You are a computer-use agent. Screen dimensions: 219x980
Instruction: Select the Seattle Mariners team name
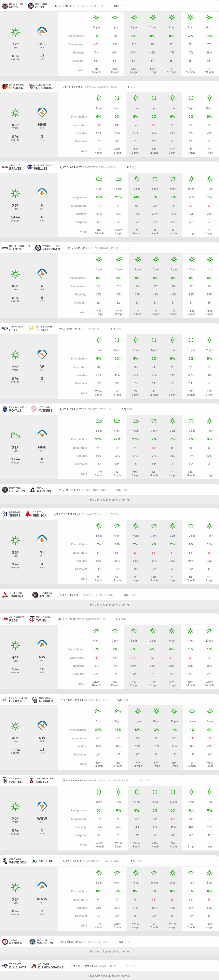(x=45, y=943)
